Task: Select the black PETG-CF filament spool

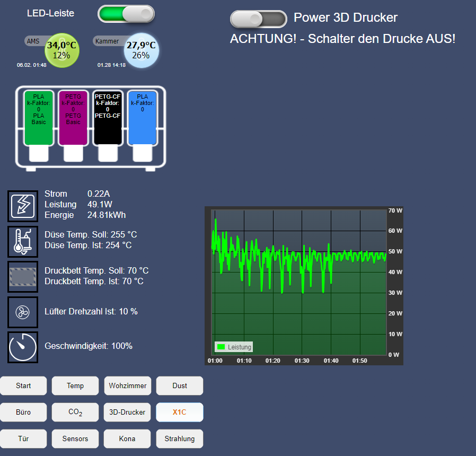Action: pos(108,118)
